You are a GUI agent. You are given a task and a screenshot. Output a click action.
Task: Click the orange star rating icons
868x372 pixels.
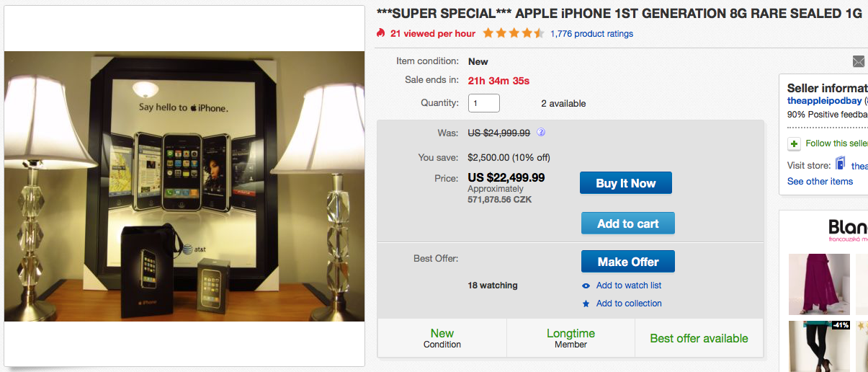click(x=514, y=33)
